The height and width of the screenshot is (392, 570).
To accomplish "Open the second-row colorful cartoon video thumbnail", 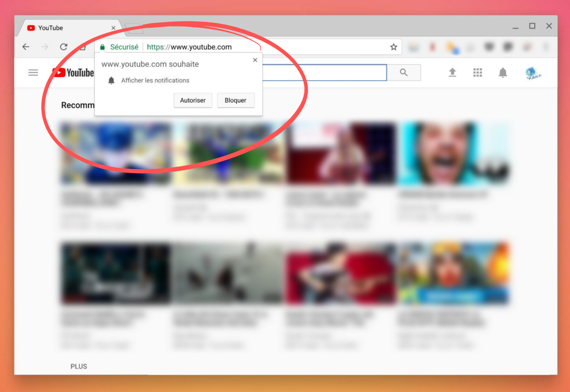I will [x=454, y=273].
